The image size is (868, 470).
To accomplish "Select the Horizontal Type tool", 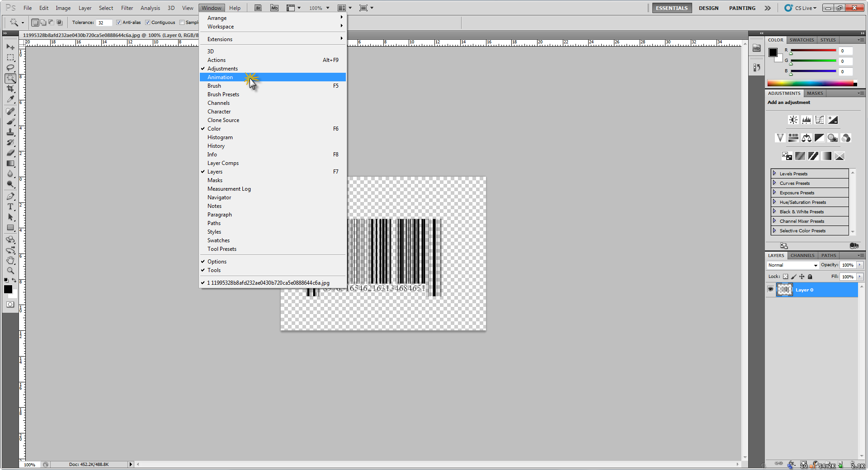I will [x=10, y=207].
